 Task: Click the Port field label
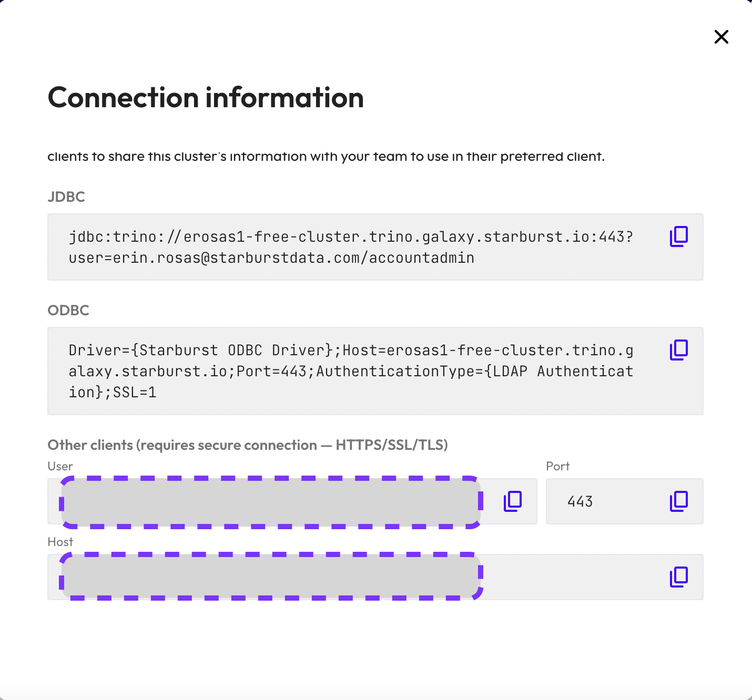558,466
